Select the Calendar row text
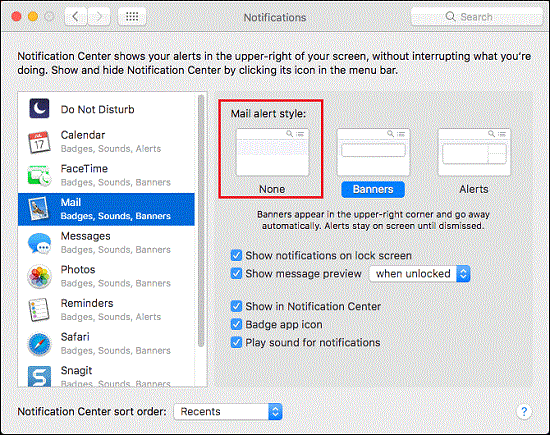 (110, 142)
